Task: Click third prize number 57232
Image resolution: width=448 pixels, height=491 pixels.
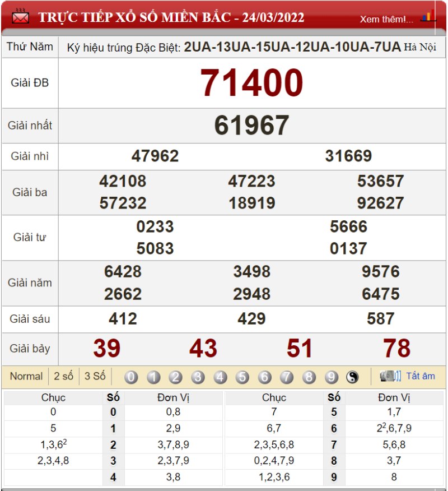Action: click(x=123, y=203)
